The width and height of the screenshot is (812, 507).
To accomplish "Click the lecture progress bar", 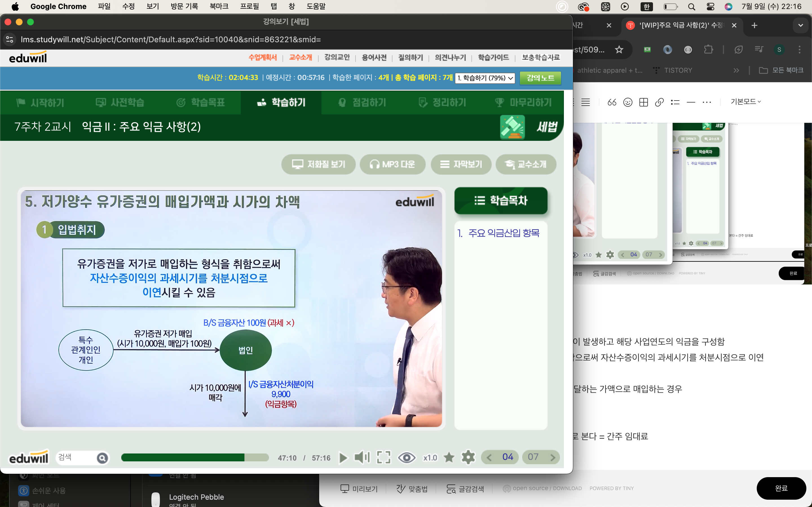I will (x=195, y=458).
